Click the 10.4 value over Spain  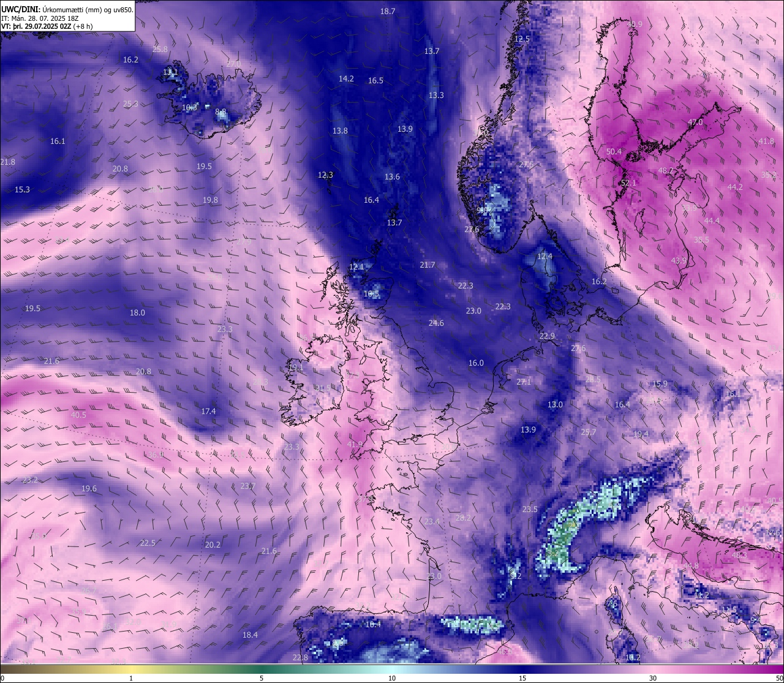tap(373, 624)
